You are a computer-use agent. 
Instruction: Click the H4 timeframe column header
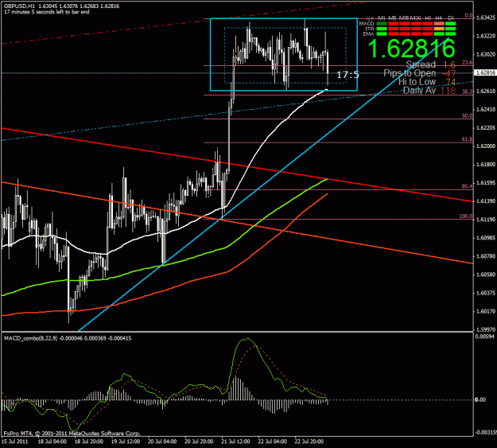(439, 18)
